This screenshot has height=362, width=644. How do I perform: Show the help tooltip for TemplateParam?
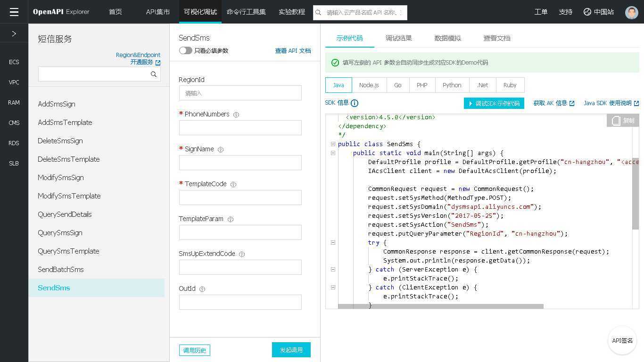[x=231, y=219]
